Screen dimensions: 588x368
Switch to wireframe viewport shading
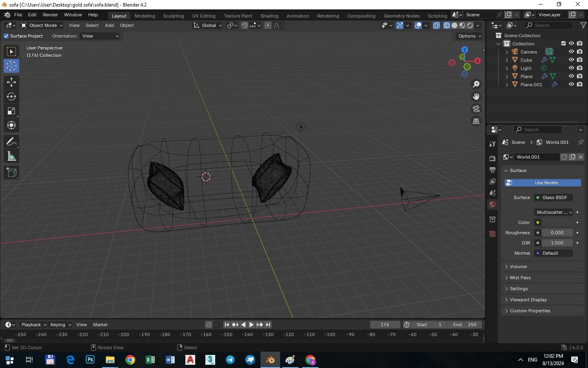pyautogui.click(x=447, y=25)
